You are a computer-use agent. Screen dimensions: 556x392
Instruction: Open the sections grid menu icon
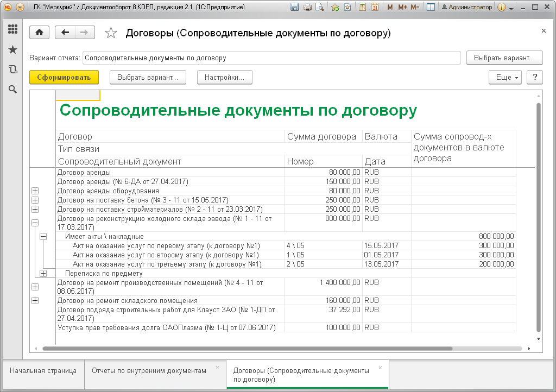coord(13,29)
